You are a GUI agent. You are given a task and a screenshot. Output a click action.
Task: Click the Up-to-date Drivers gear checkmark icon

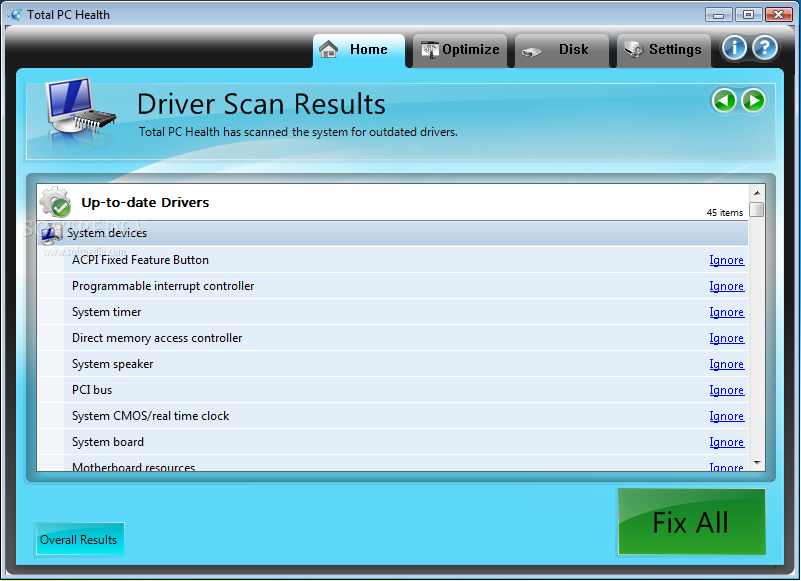coord(55,202)
